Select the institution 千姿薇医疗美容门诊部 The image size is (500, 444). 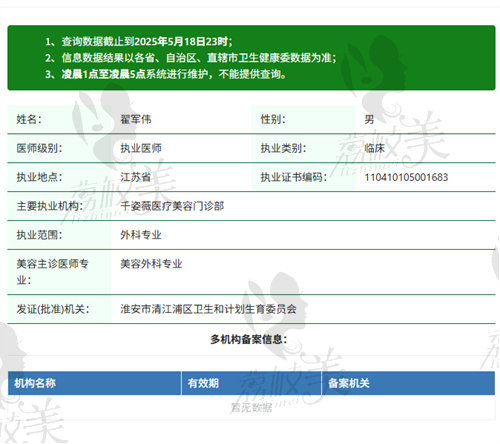pyautogui.click(x=172, y=206)
